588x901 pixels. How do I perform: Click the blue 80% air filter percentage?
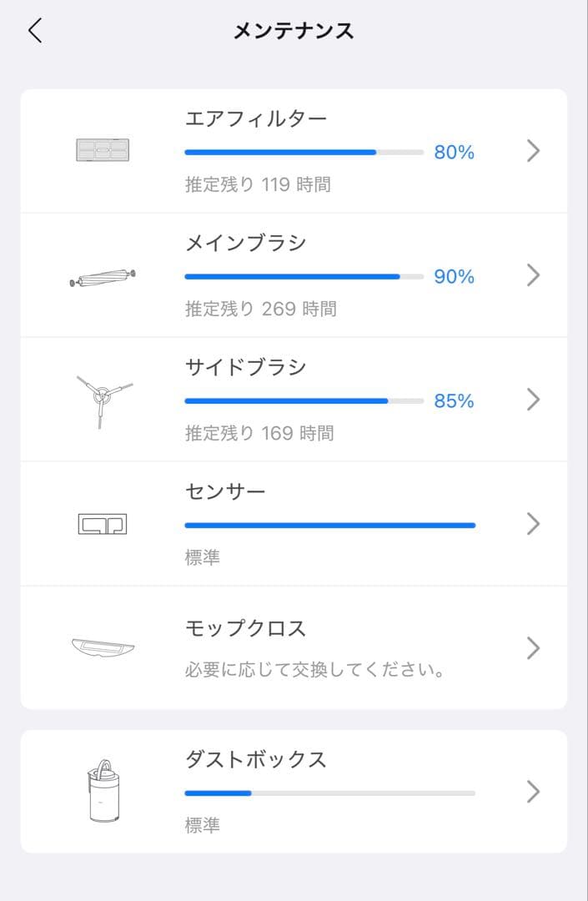[x=454, y=151]
